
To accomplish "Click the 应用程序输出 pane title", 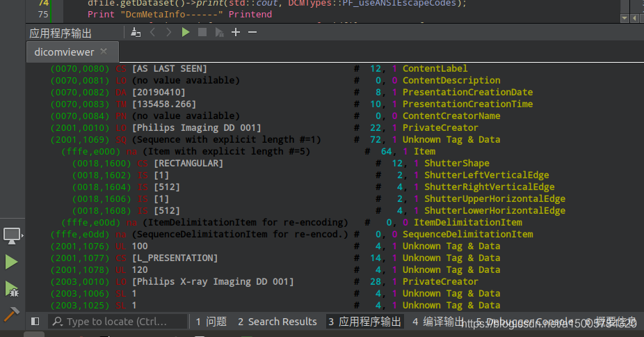I will [x=61, y=33].
